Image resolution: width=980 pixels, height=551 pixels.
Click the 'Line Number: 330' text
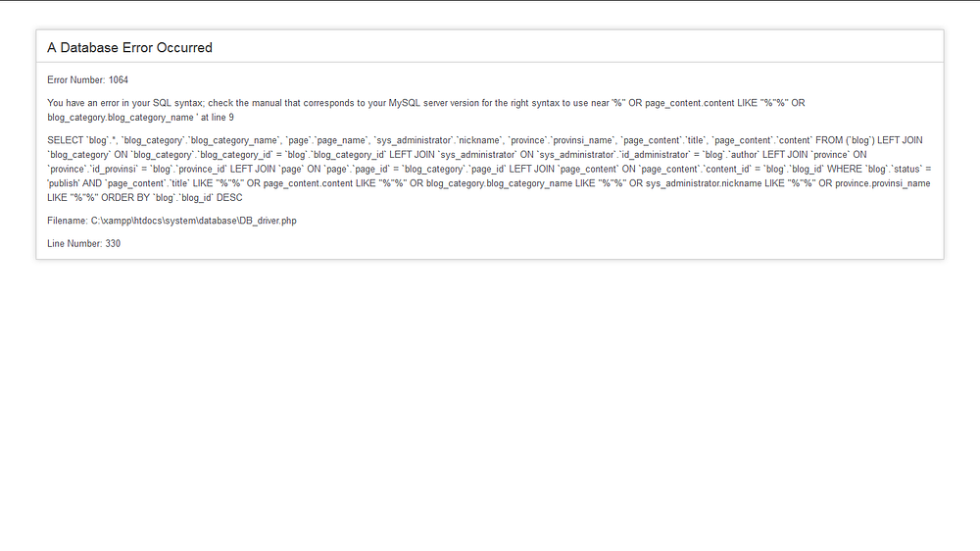[83, 244]
